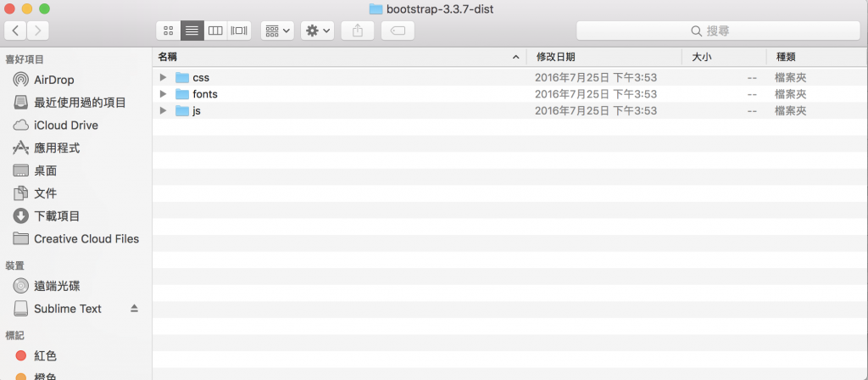Sort by the 種類 column header

pyautogui.click(x=817, y=57)
